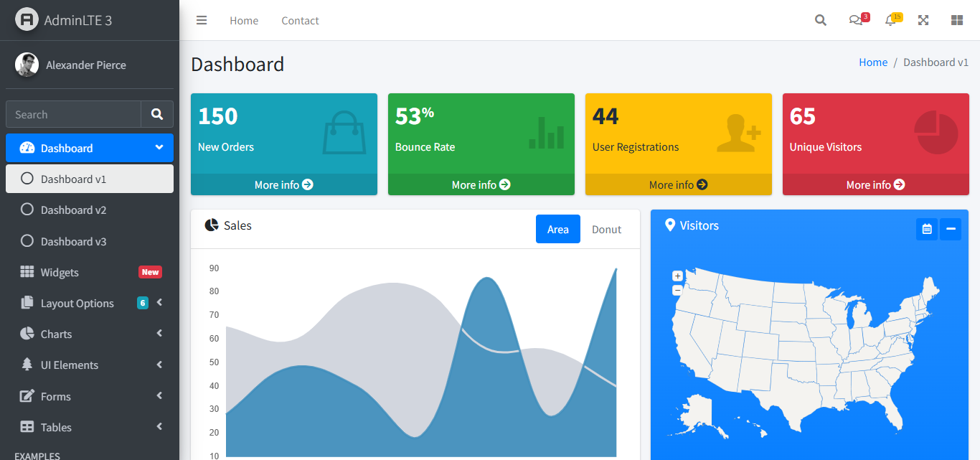The width and height of the screenshot is (980, 460).
Task: Open the notifications bell icon
Action: pos(890,20)
